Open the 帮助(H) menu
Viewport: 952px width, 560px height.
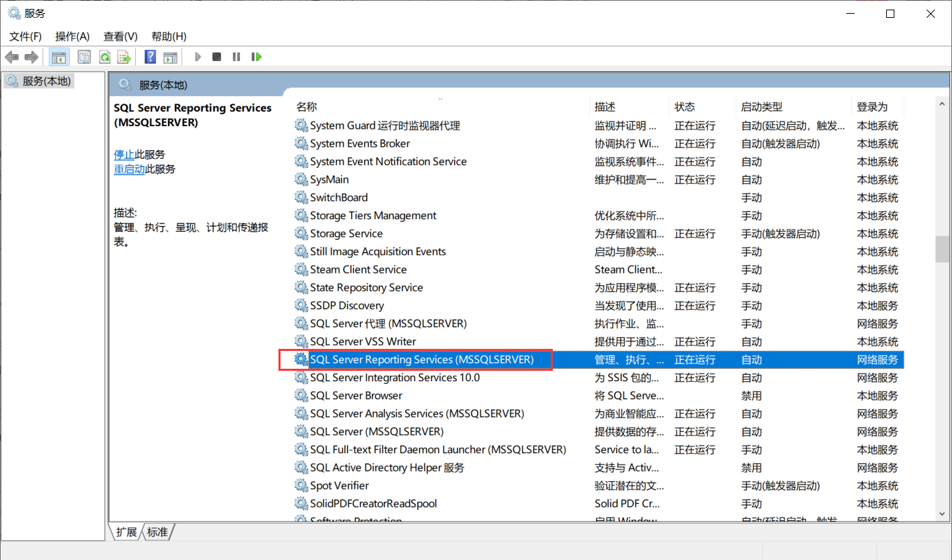click(169, 36)
